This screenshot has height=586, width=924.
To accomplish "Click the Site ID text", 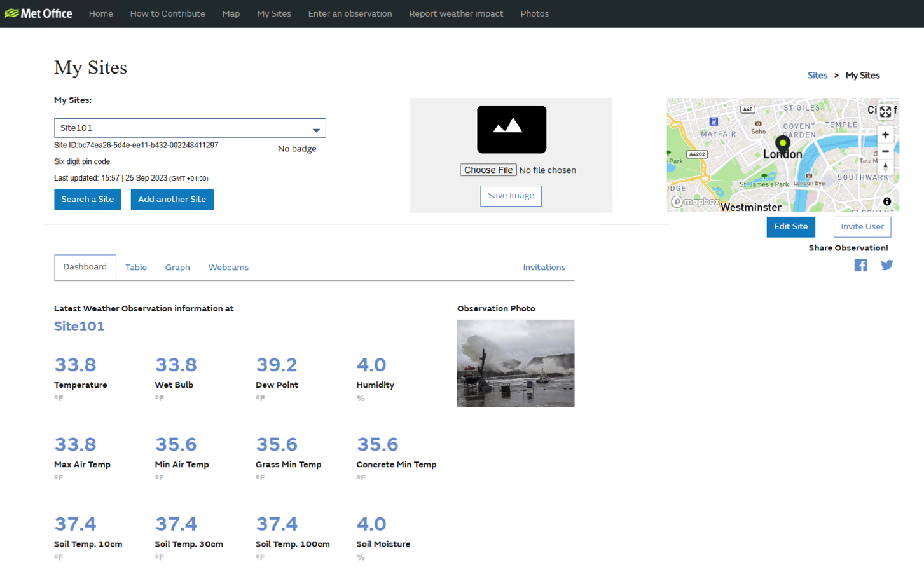I will pos(136,146).
